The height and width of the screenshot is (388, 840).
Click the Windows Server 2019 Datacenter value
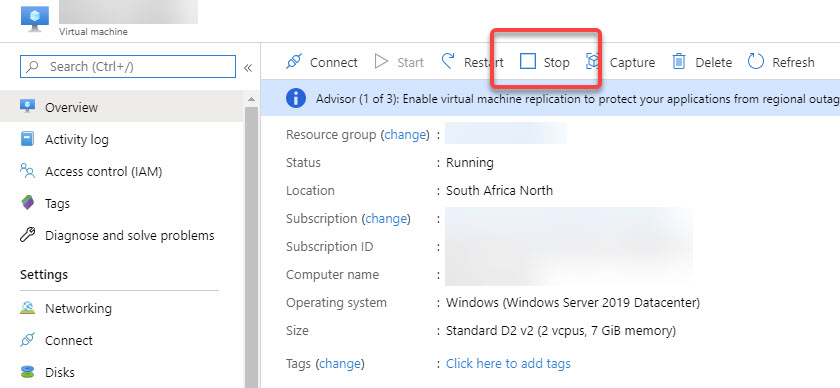[x=573, y=303]
